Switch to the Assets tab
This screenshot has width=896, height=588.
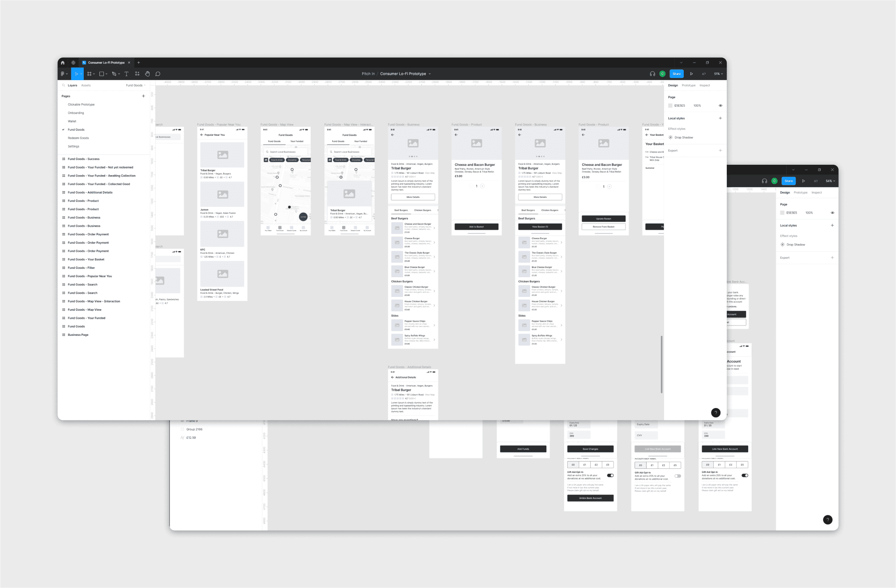86,85
